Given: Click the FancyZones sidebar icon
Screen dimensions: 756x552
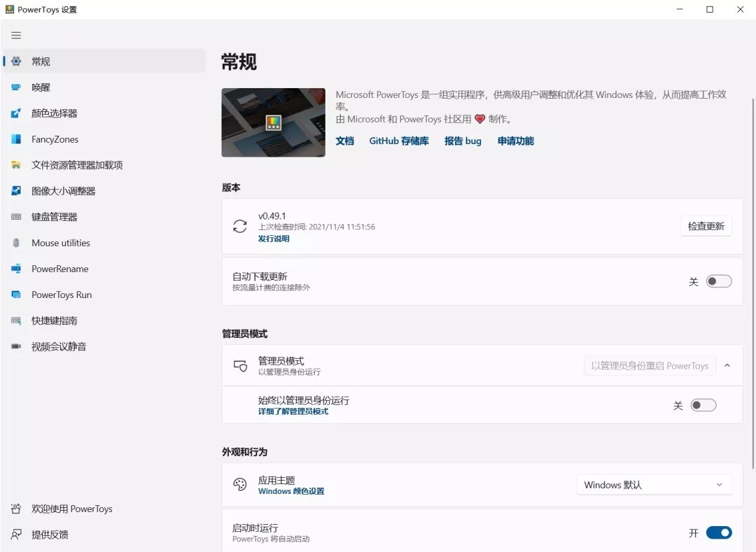Looking at the screenshot, I should 16,139.
